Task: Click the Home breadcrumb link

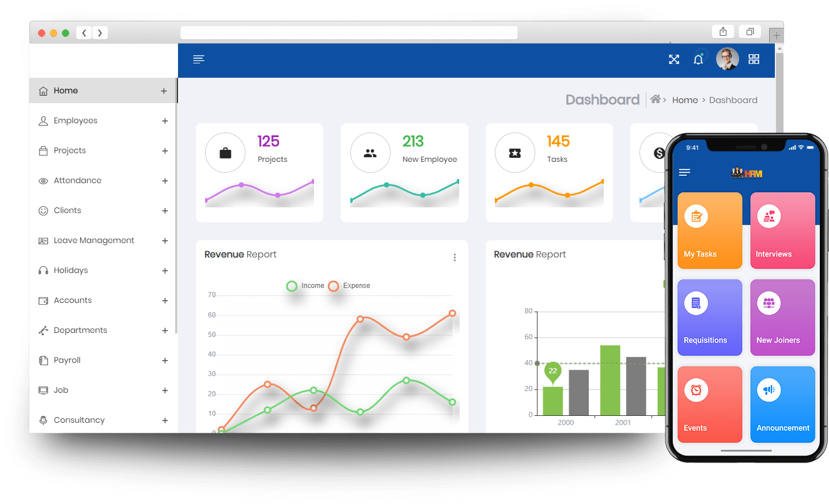Action: click(685, 100)
